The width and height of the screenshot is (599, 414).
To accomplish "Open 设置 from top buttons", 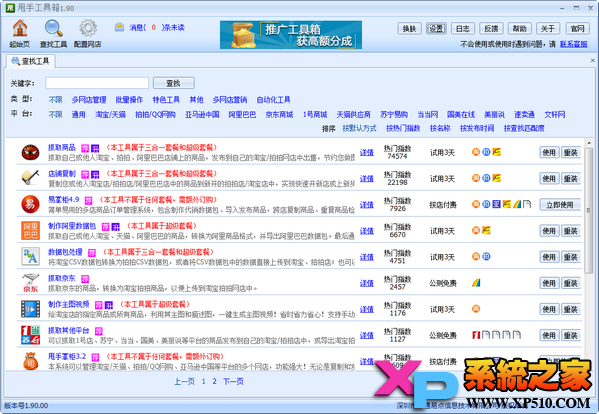I will [x=436, y=29].
